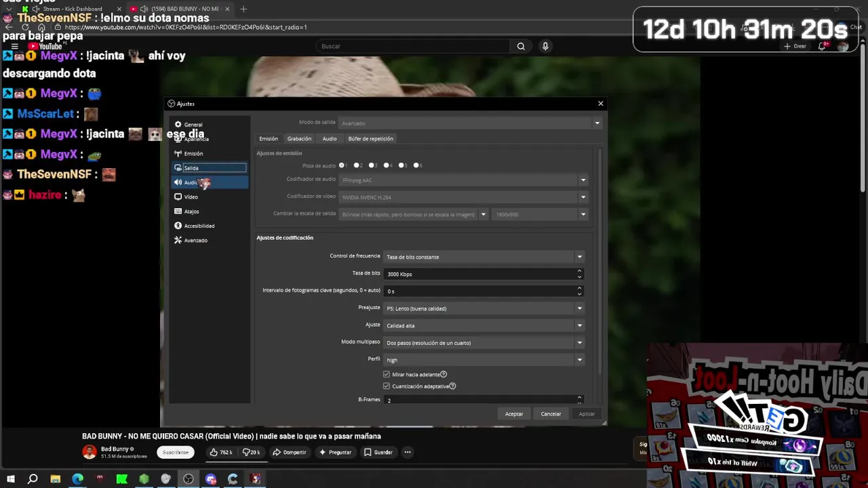868x488 pixels.
Task: Click Preguntar button under video
Action: click(335, 452)
